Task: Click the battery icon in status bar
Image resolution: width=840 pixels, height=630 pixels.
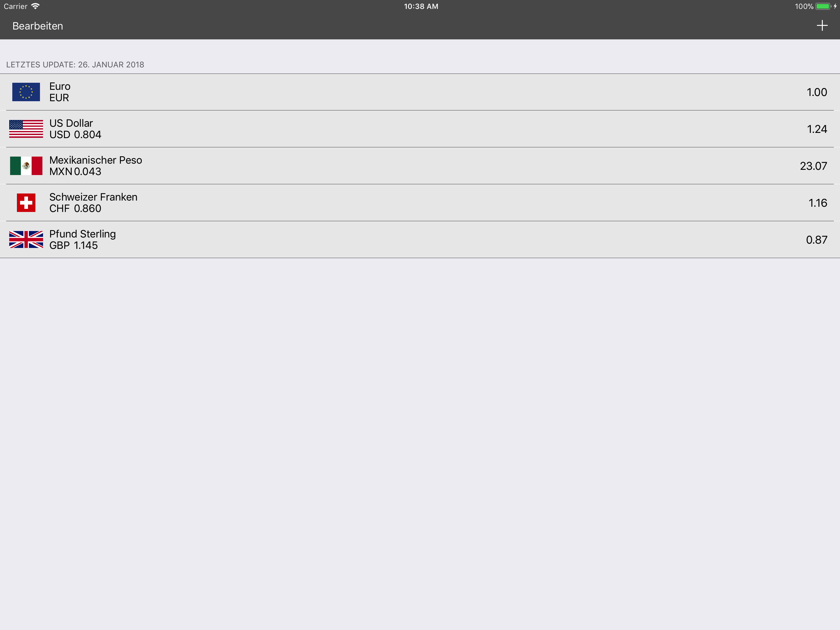Action: [823, 6]
